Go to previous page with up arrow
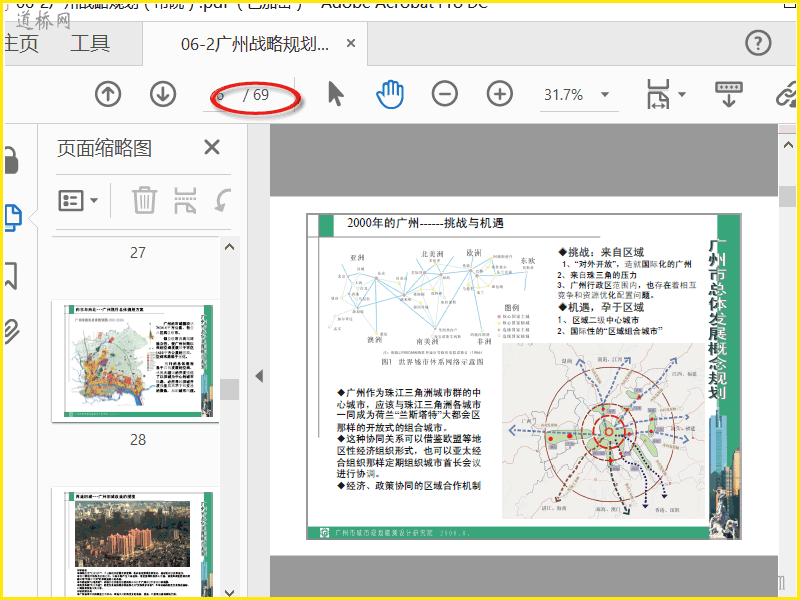The image size is (800, 600). (x=108, y=95)
